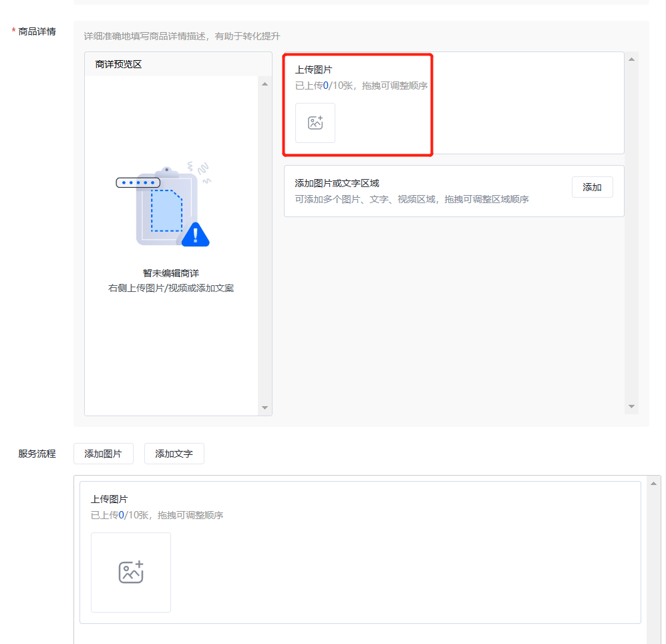The width and height of the screenshot is (666, 644).
Task: Click the 添加图片或文字区域 heading
Action: 337,183
